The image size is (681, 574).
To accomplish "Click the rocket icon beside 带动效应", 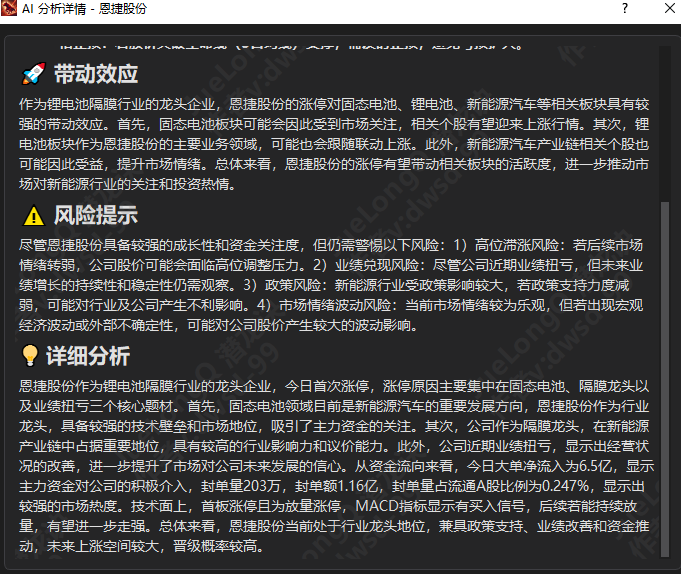I will point(33,73).
